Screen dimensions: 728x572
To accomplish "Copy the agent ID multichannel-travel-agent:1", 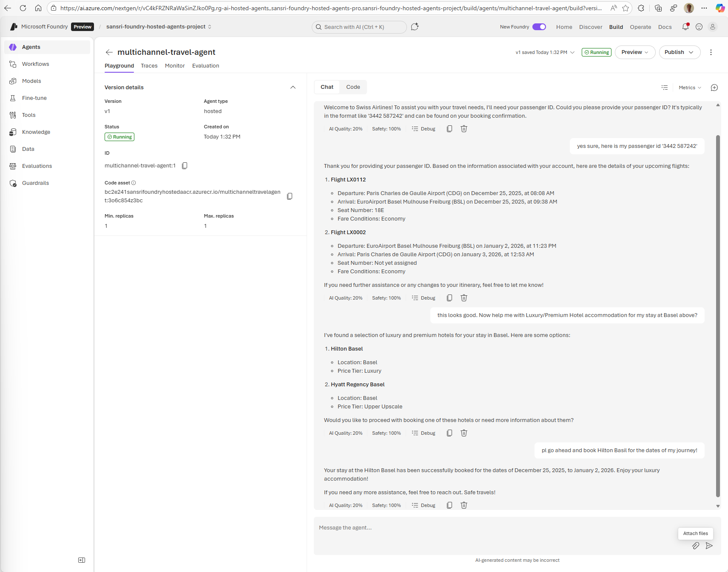I will (185, 166).
